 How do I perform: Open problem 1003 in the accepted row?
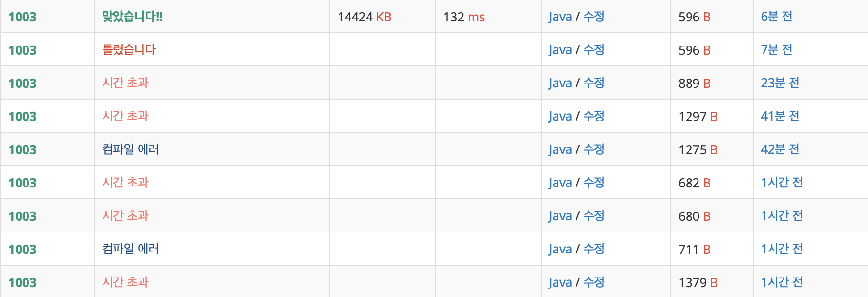(x=22, y=17)
